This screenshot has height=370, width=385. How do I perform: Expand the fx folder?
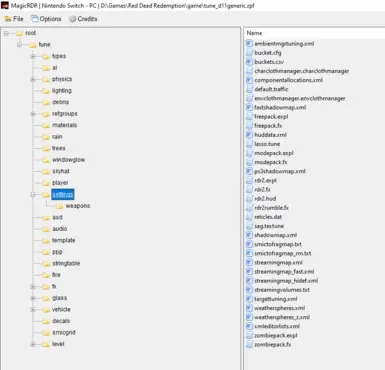click(x=33, y=286)
